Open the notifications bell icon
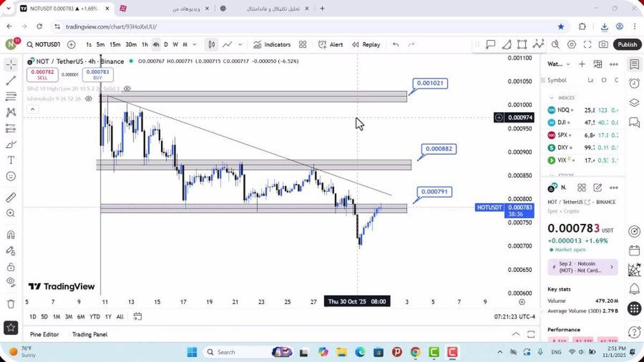The width and height of the screenshot is (644, 362). pos(634,289)
